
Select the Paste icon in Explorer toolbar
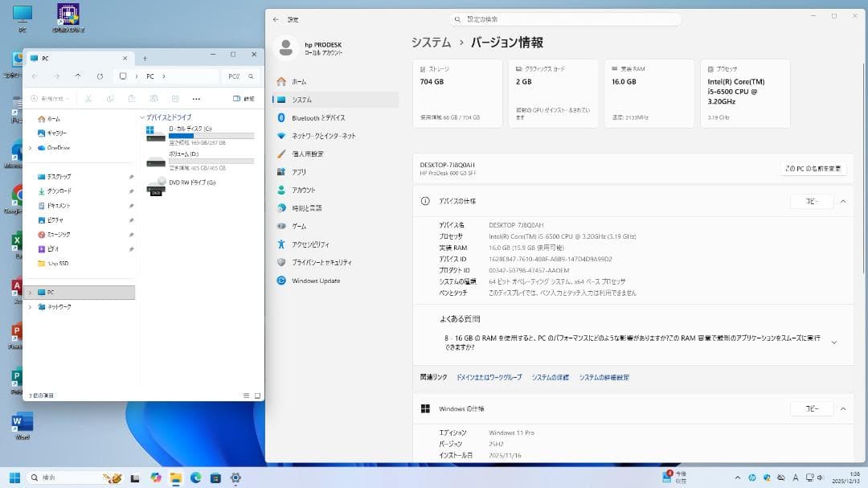(x=131, y=98)
